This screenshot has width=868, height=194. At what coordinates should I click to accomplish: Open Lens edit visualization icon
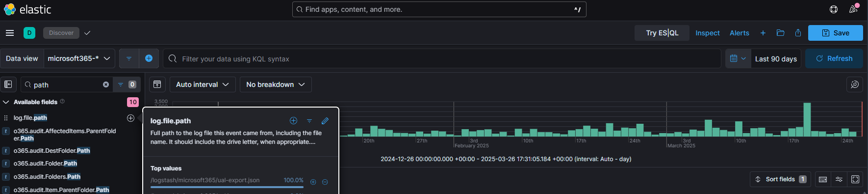(x=855, y=84)
